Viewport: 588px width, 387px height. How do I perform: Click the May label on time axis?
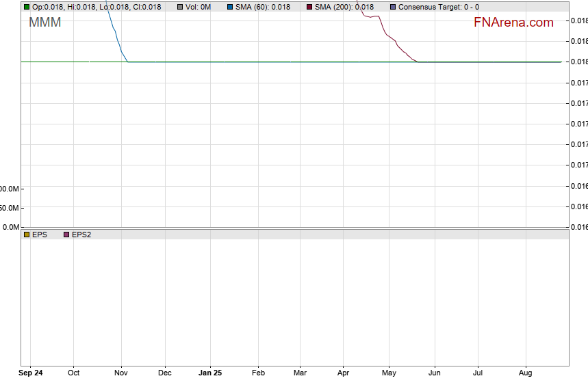[x=389, y=373]
